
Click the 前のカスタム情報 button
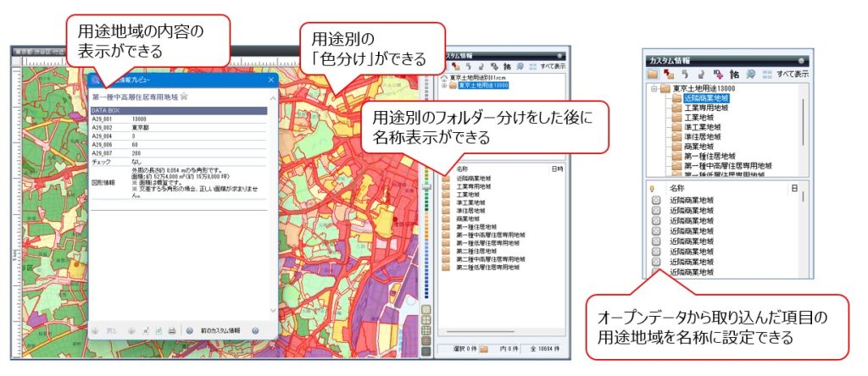point(217,330)
